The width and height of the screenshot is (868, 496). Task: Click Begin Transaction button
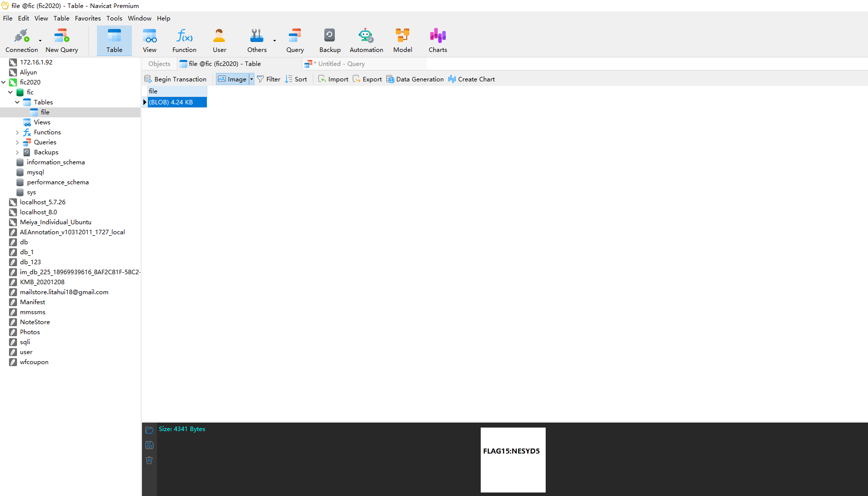pos(175,79)
